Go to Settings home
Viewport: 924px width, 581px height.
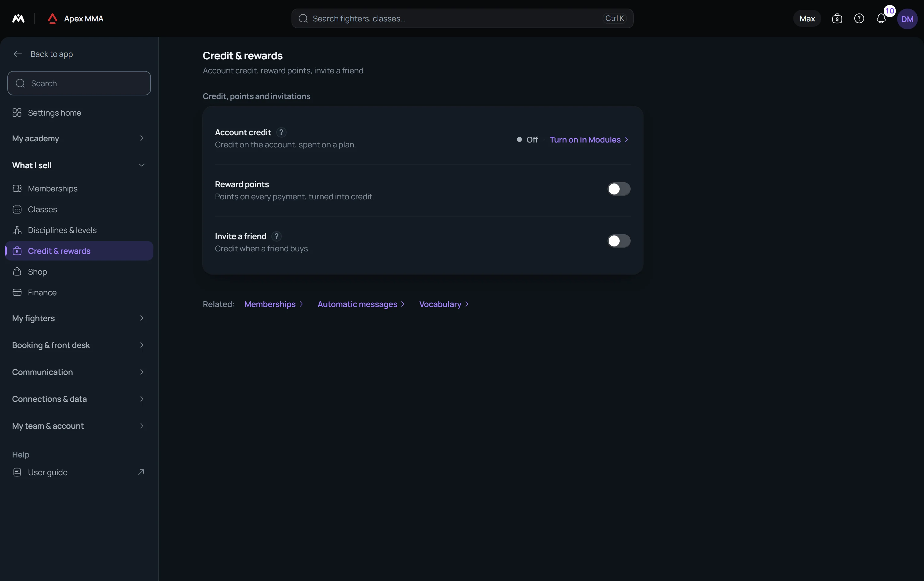tap(79, 113)
